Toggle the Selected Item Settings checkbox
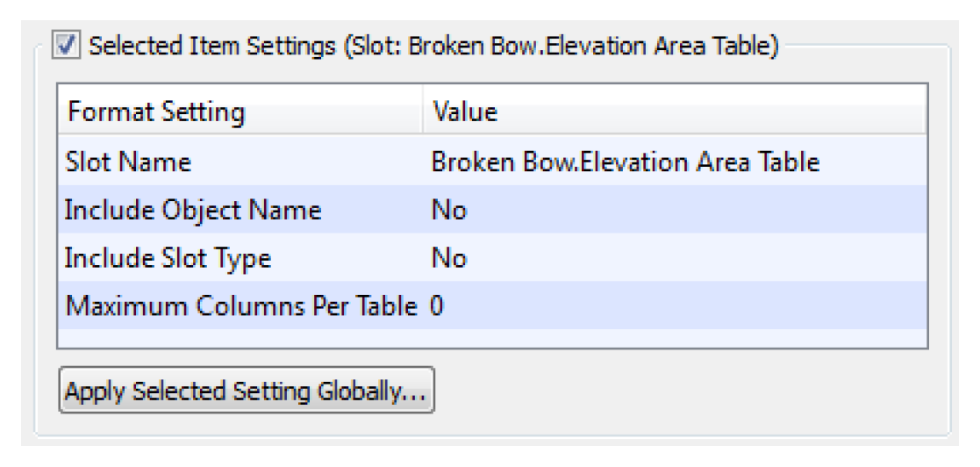Screen dimensions: 980x467 pyautogui.click(x=69, y=46)
